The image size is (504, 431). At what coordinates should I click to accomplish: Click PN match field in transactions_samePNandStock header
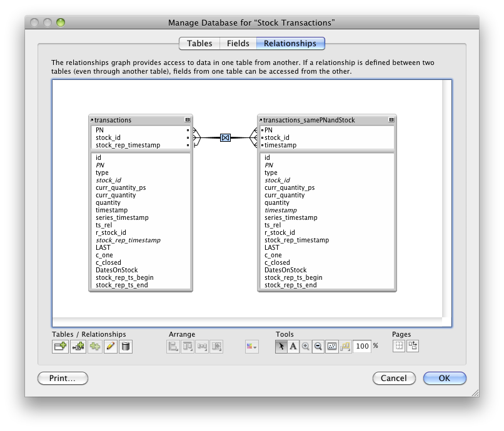(x=268, y=130)
